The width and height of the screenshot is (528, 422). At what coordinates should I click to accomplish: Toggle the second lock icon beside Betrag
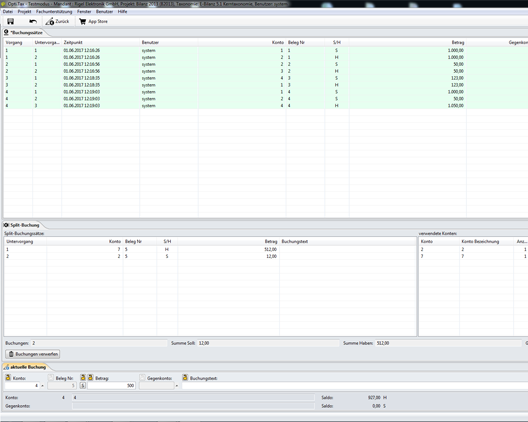click(90, 378)
